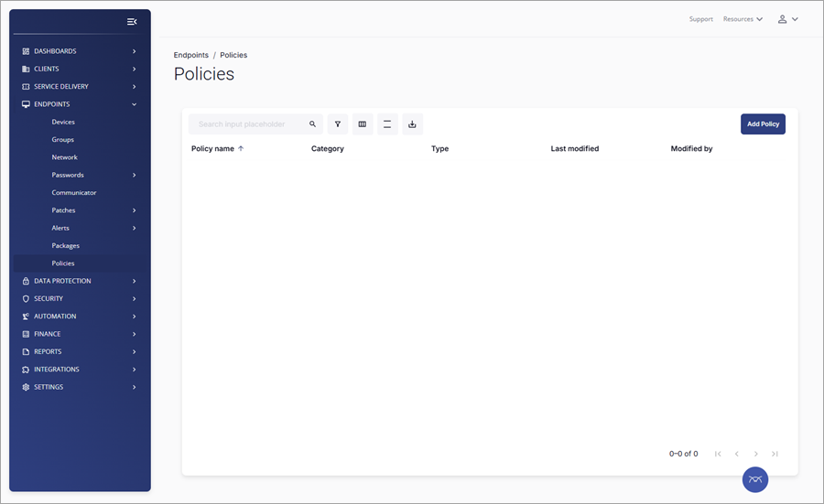Click the Finance calculator icon
The width and height of the screenshot is (824, 504).
[x=26, y=334]
